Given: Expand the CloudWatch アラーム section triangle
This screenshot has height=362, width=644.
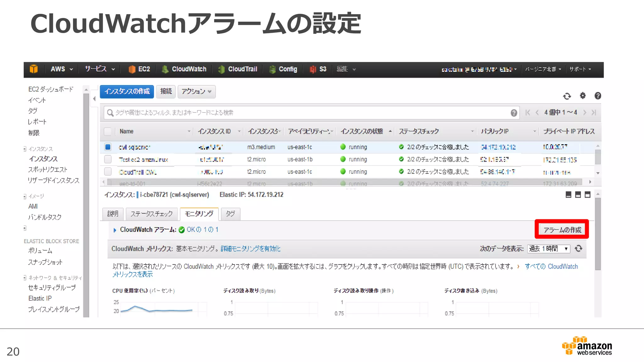Looking at the screenshot, I should click(115, 230).
